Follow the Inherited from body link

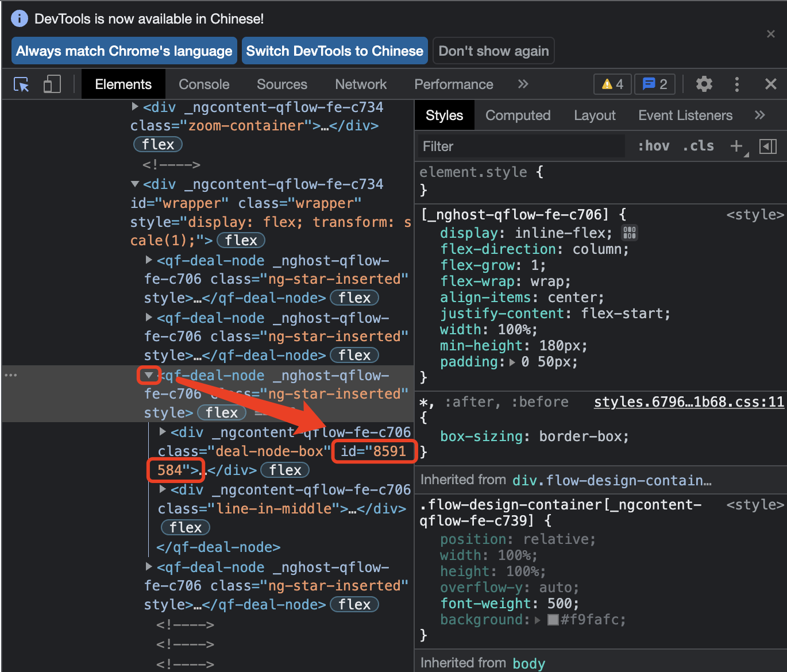coord(528,663)
